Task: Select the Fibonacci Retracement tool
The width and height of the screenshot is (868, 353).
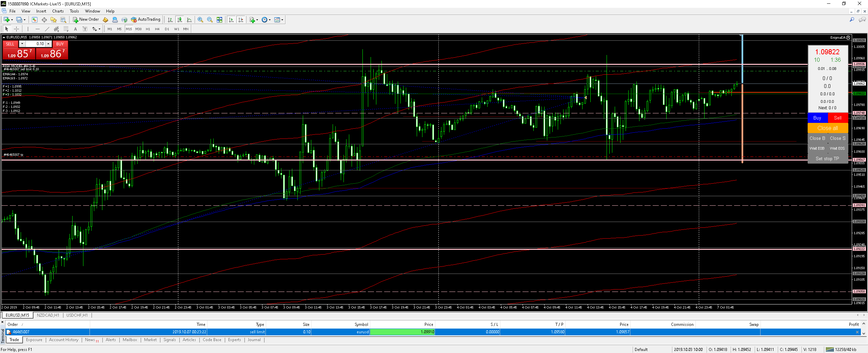Action: click(66, 29)
